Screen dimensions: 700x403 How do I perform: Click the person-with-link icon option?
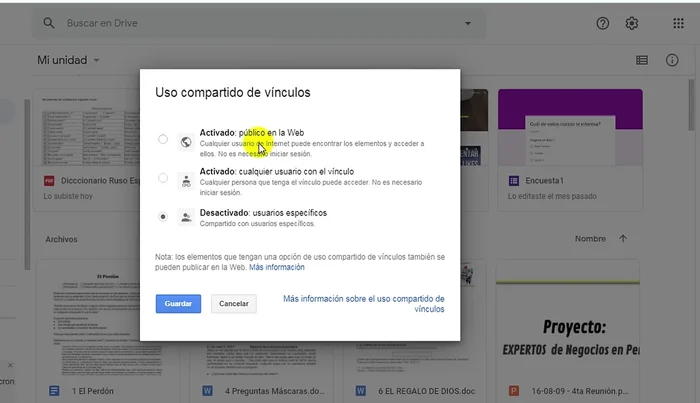(x=186, y=181)
